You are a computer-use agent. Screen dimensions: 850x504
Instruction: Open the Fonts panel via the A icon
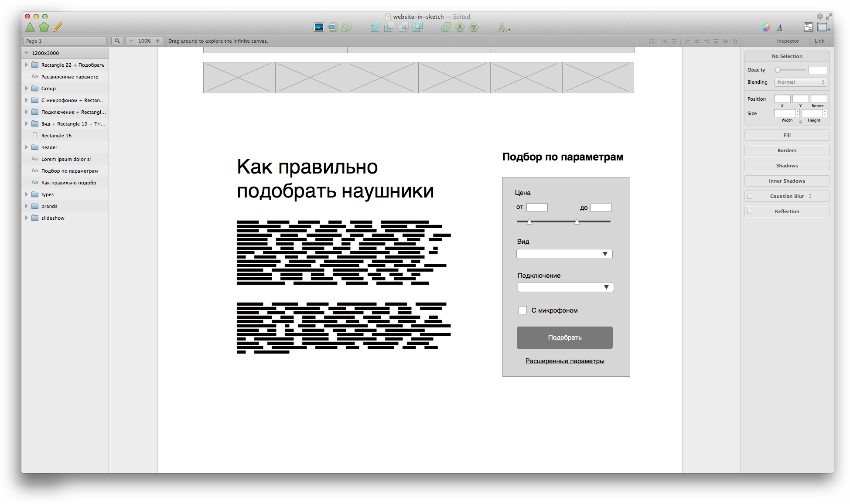[780, 27]
